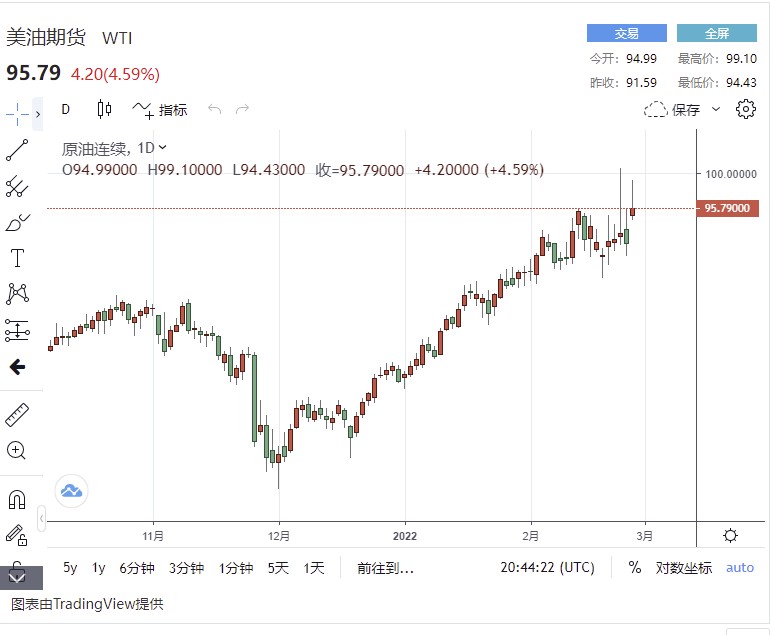This screenshot has width=770, height=635.
Task: Expand the save options dropdown arrow
Action: click(x=716, y=109)
